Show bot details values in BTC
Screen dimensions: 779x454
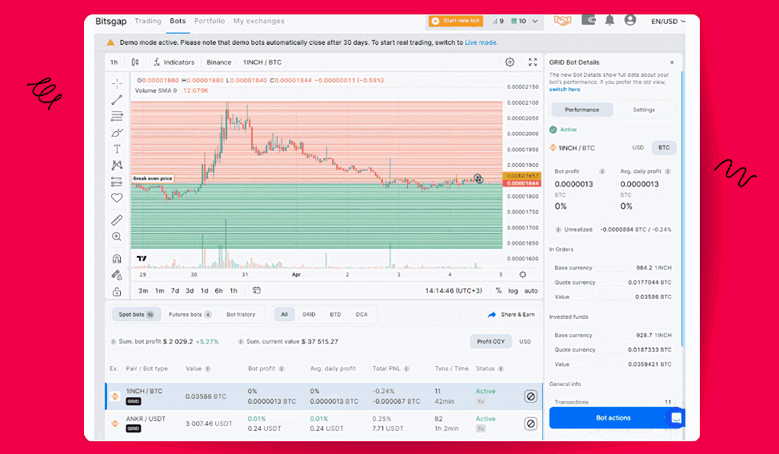coord(664,148)
